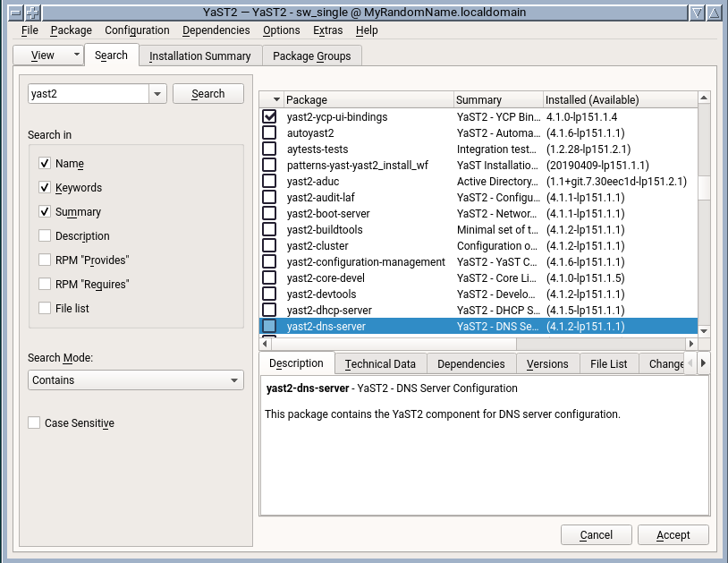The width and height of the screenshot is (728, 563).
Task: Mark yast2-core-devel package status box
Action: (269, 277)
